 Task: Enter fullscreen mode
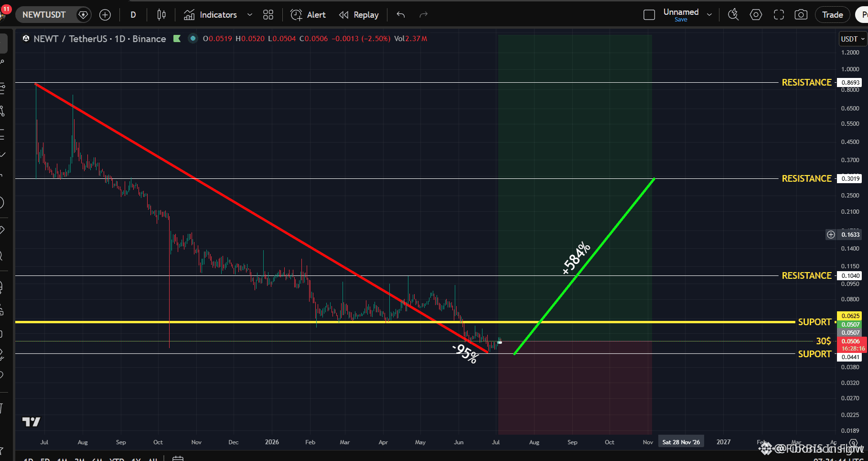pyautogui.click(x=779, y=15)
